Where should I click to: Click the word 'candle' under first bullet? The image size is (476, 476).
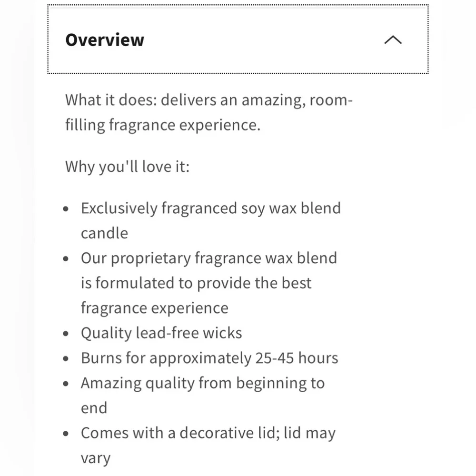104,233
